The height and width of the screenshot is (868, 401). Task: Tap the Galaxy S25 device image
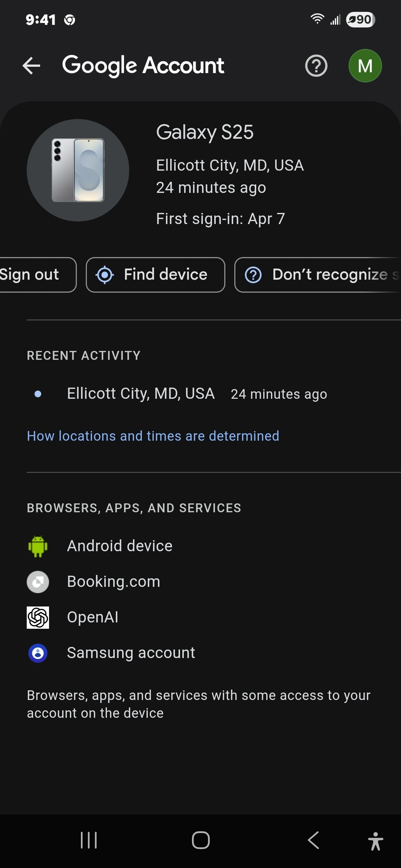tap(78, 170)
